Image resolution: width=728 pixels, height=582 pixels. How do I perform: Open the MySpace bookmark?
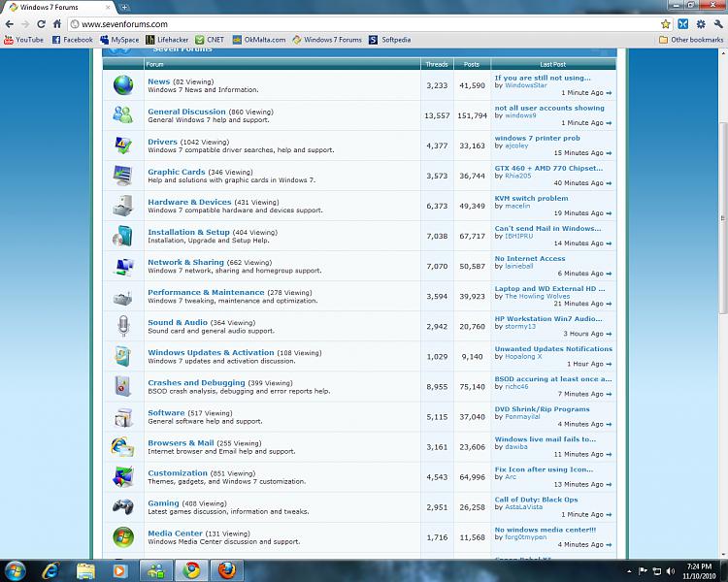[x=119, y=40]
